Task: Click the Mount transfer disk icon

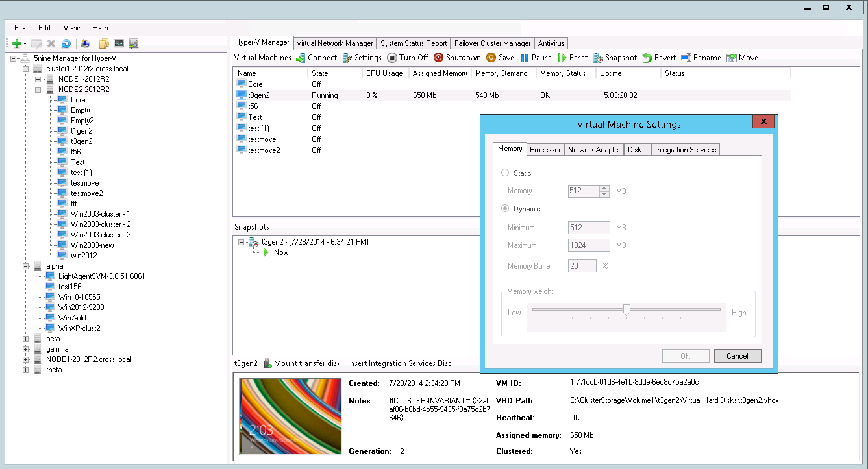Action: coord(267,363)
